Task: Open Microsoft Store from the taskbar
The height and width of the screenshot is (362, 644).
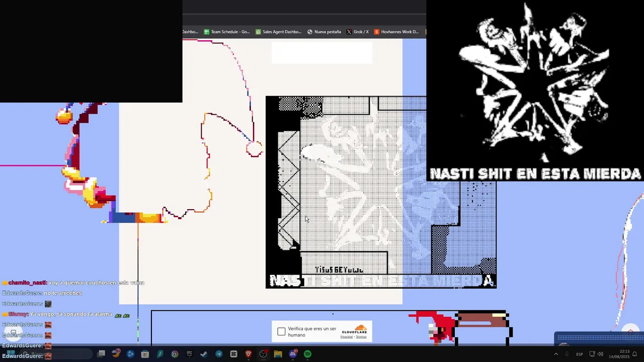Action: (x=145, y=354)
